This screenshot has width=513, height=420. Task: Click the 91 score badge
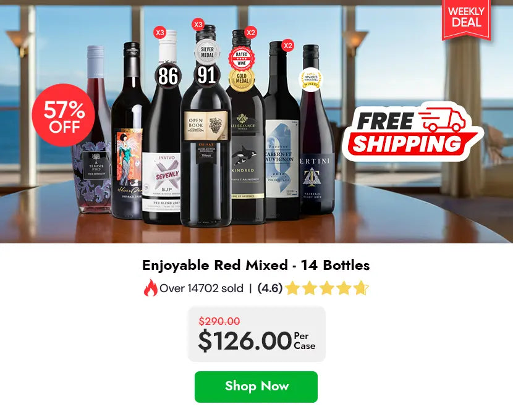[206, 75]
